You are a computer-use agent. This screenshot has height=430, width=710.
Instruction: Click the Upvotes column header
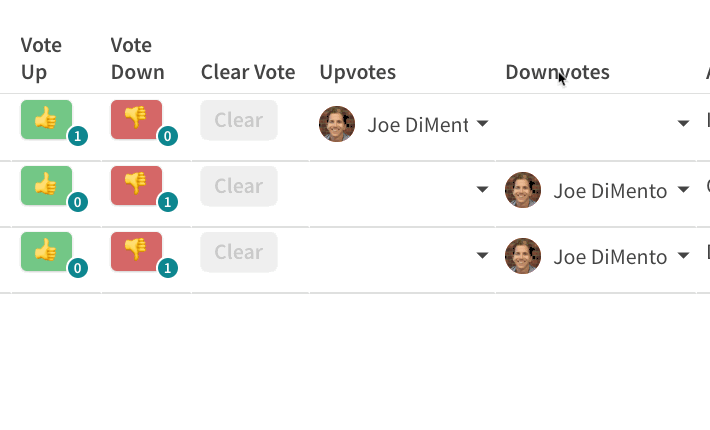point(358,72)
